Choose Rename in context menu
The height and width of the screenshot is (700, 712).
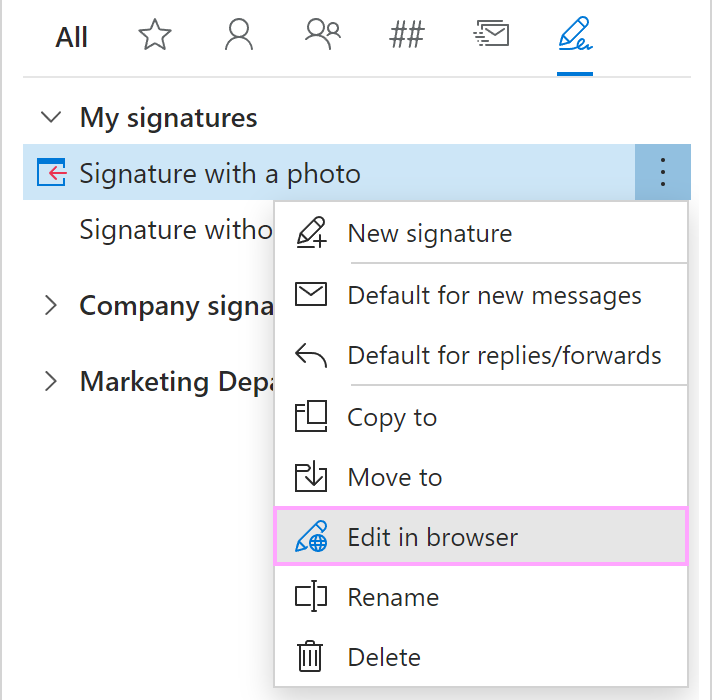481,596
